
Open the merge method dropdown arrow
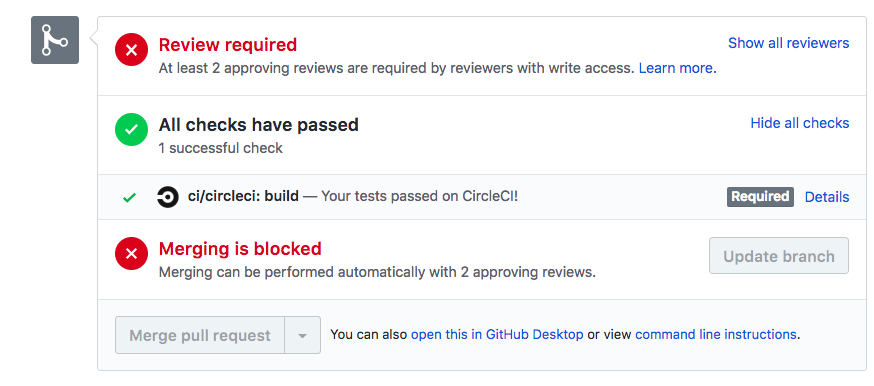click(303, 335)
